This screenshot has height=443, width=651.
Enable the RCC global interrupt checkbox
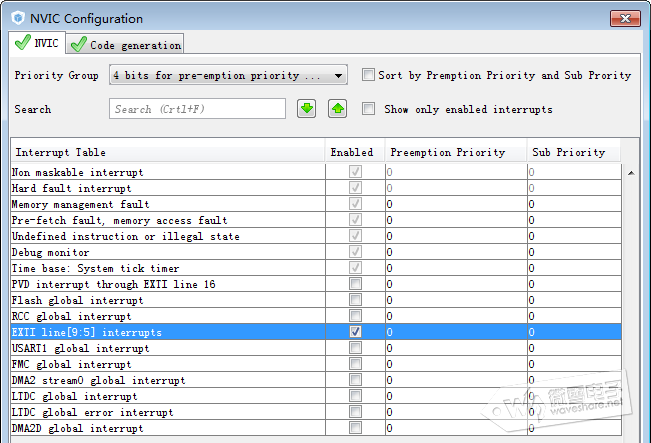[x=355, y=316]
